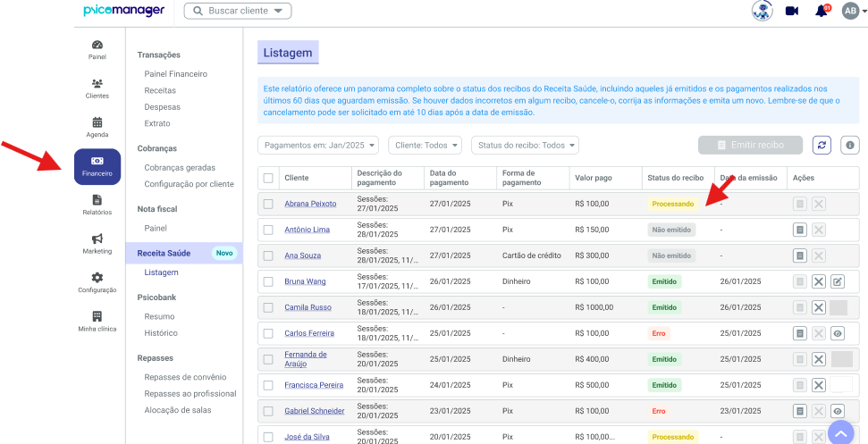868x444 pixels.
Task: Select Financeiro in sidebar
Action: tap(97, 166)
